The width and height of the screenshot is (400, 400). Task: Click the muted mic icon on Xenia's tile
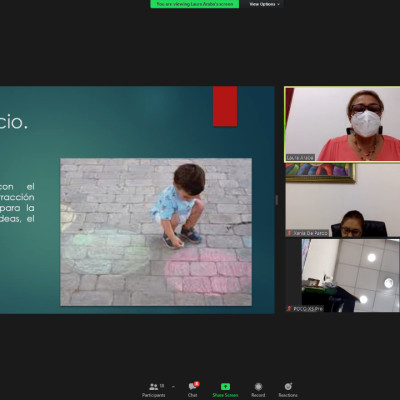[x=289, y=233]
